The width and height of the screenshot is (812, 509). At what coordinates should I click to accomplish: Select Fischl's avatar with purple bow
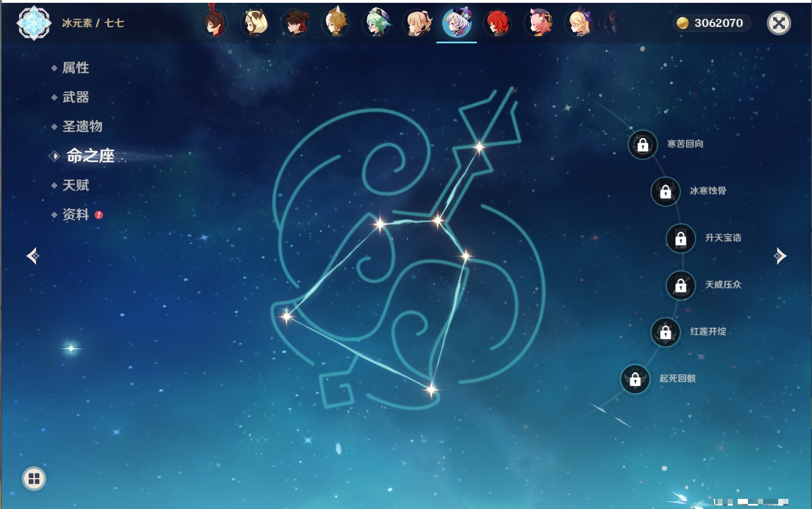[579, 22]
